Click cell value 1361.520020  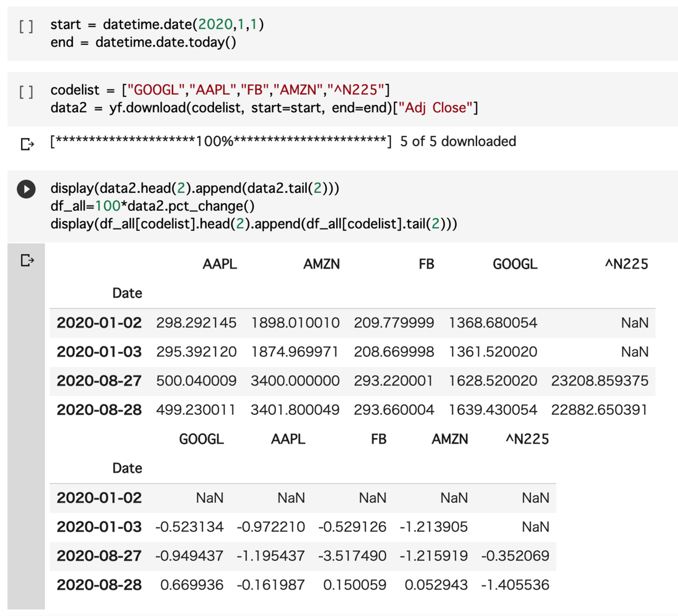point(493,352)
